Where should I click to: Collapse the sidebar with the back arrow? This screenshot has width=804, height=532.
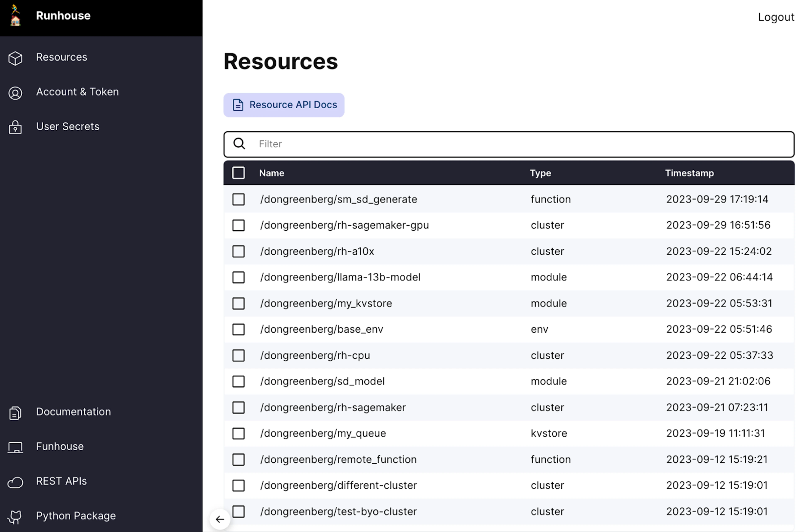tap(220, 519)
